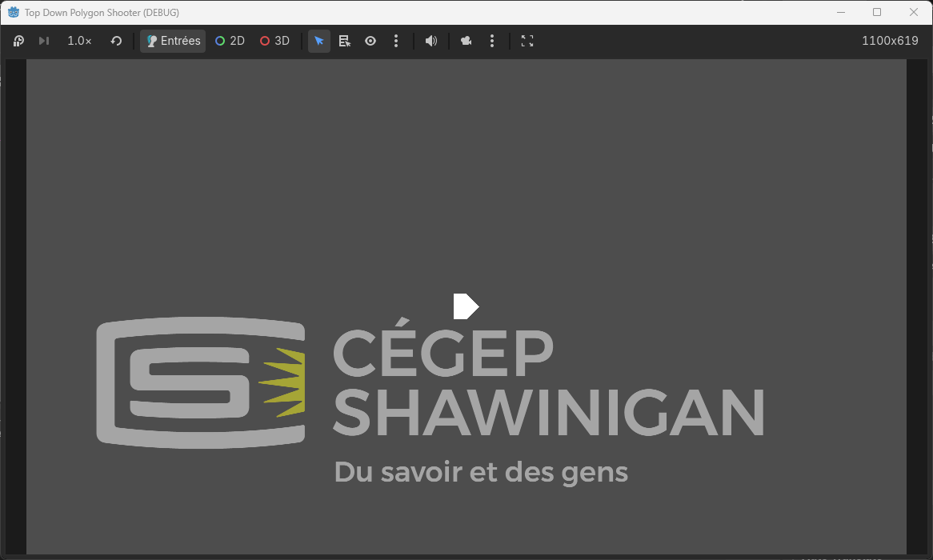Suspend the running game with the pause icon
This screenshot has height=560, width=933.
coord(18,41)
